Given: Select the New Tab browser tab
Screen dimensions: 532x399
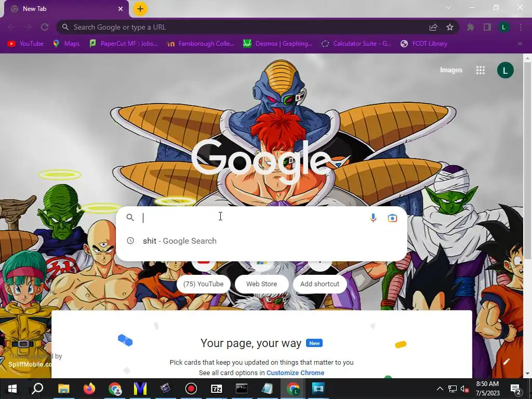Looking at the screenshot, I should pos(66,9).
